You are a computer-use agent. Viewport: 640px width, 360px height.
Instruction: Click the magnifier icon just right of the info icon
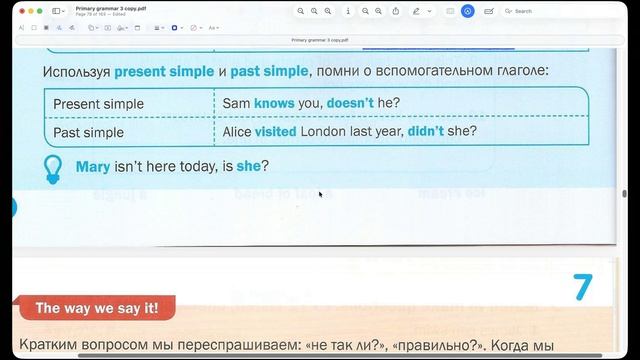click(x=365, y=11)
